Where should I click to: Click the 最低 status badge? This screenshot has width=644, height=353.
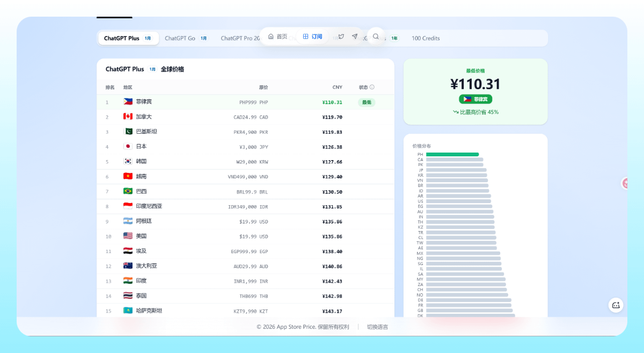tap(367, 102)
